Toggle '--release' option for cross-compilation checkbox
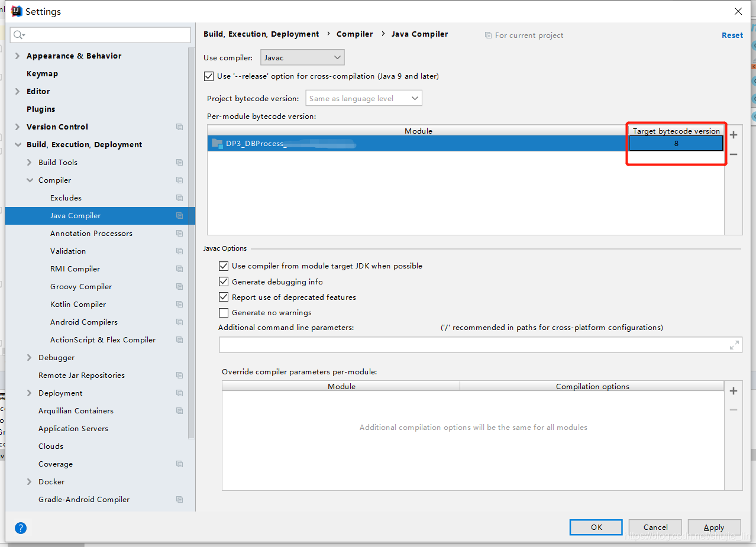 click(208, 76)
